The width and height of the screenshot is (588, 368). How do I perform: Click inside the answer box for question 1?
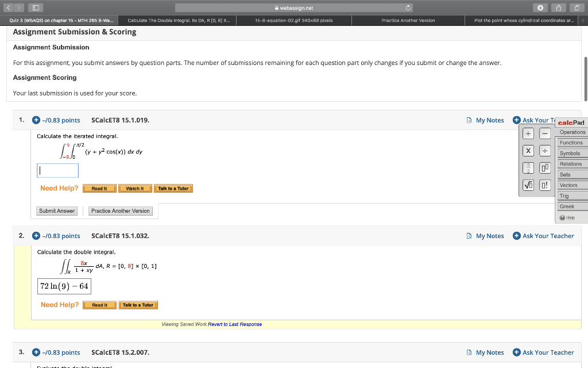[x=57, y=170]
